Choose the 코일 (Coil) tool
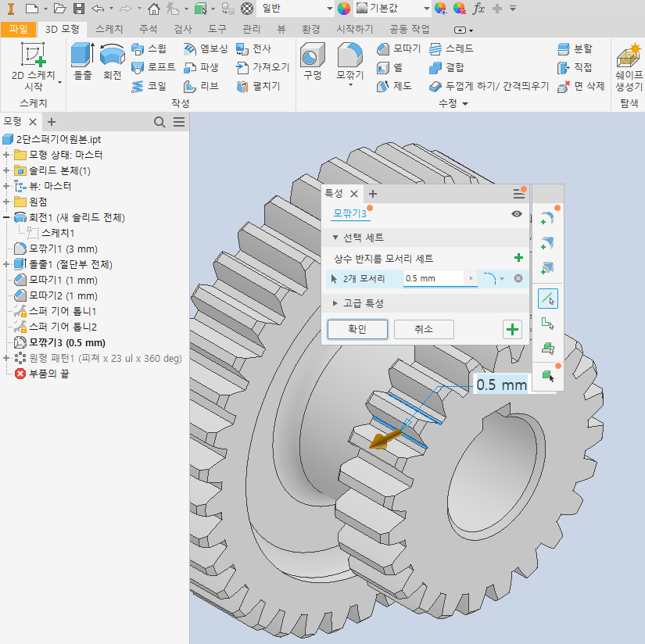Viewport: 645px width, 644px height. (149, 86)
